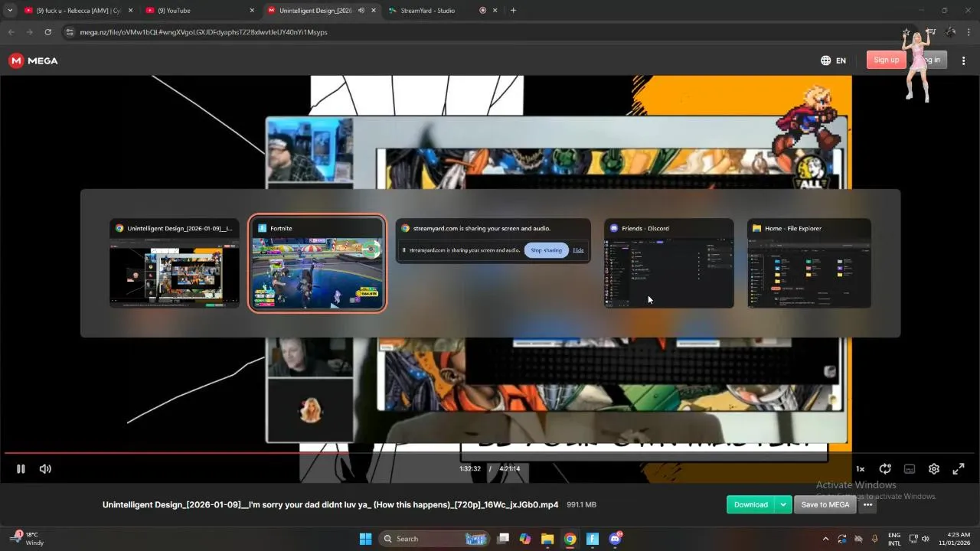The width and height of the screenshot is (980, 551).
Task: Click Stop sharing in streamyard bar
Action: click(x=547, y=250)
